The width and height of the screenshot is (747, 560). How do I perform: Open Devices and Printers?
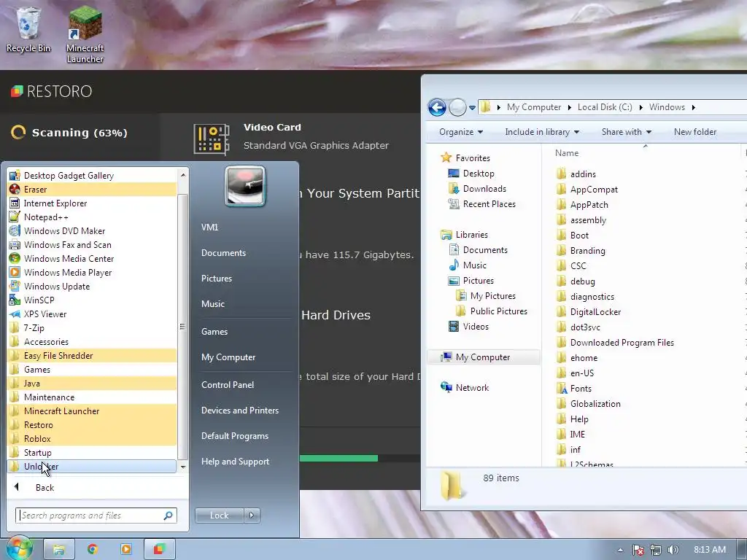point(239,411)
